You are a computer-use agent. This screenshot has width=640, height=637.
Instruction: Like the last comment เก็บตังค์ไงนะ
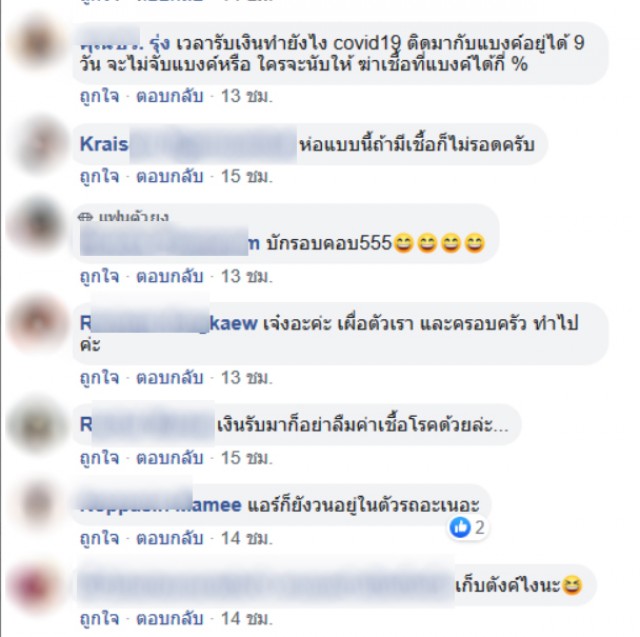point(100,619)
